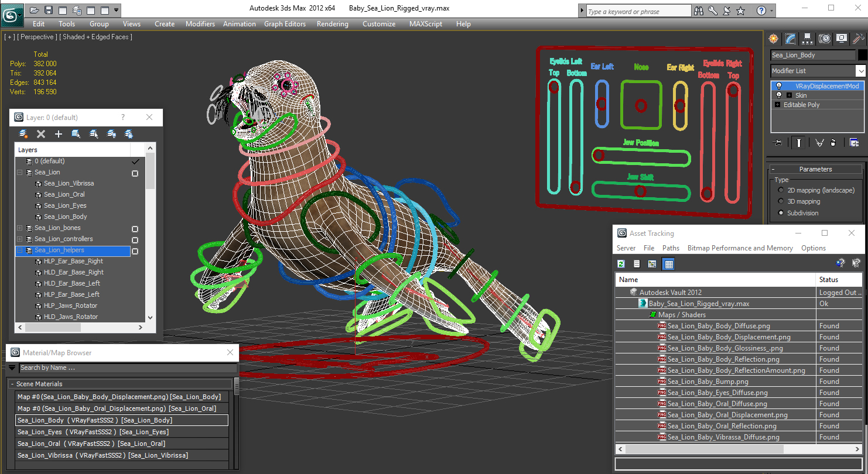
Task: Open the Rendering menu
Action: pos(332,24)
